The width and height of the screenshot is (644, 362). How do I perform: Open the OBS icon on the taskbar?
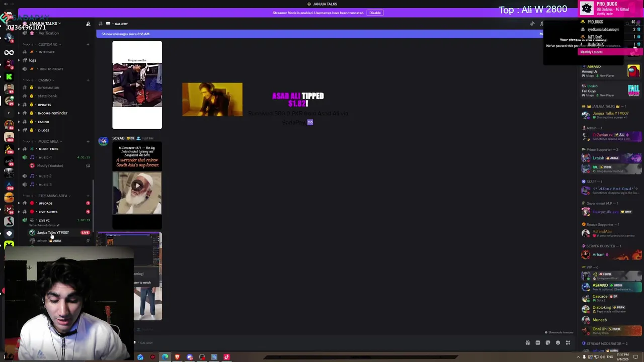point(202,357)
